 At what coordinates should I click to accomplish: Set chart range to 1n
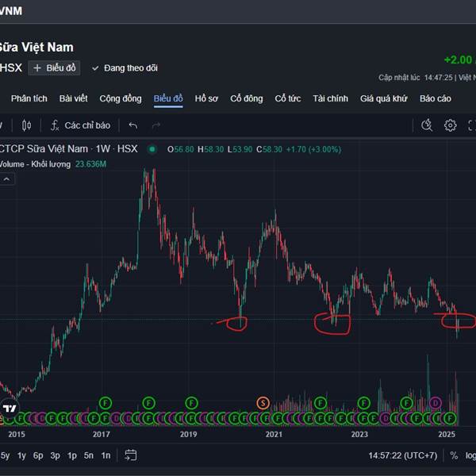click(x=106, y=455)
